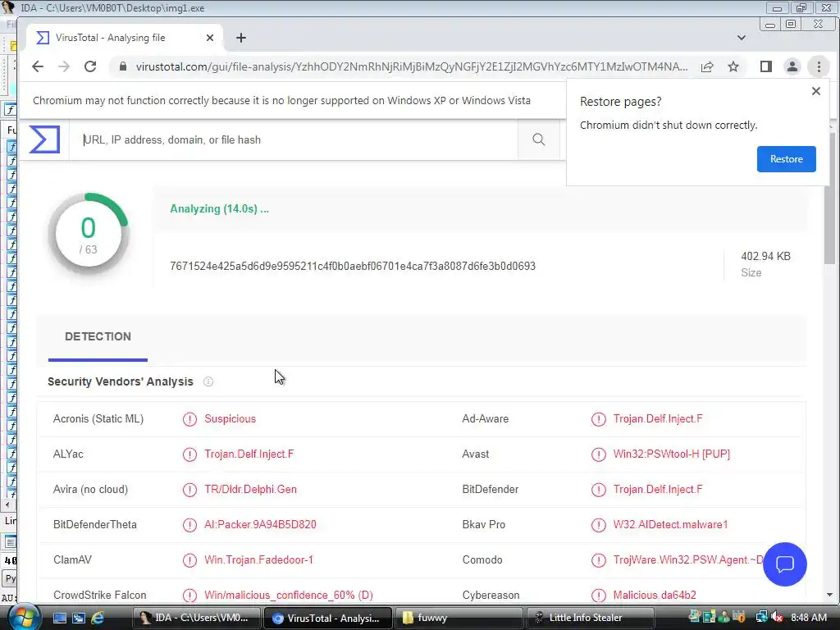
Task: Open a new tab with plus button
Action: coord(241,38)
